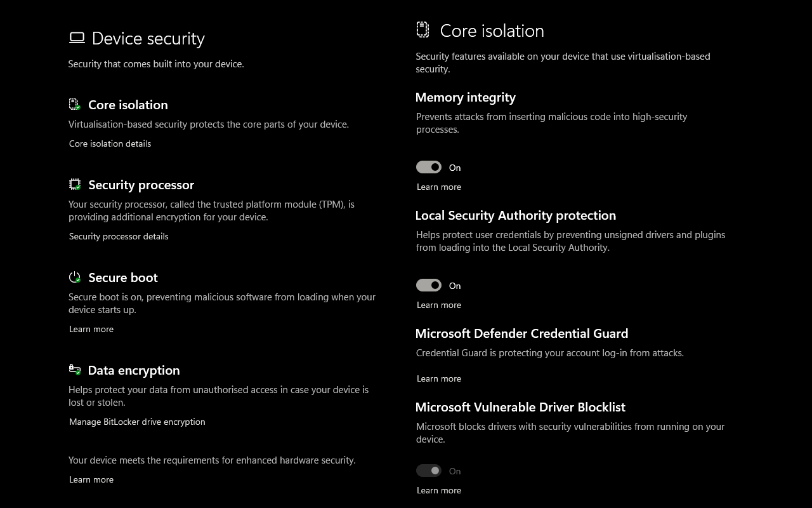Click the Security processor chip icon
Image resolution: width=812 pixels, height=508 pixels.
75,184
